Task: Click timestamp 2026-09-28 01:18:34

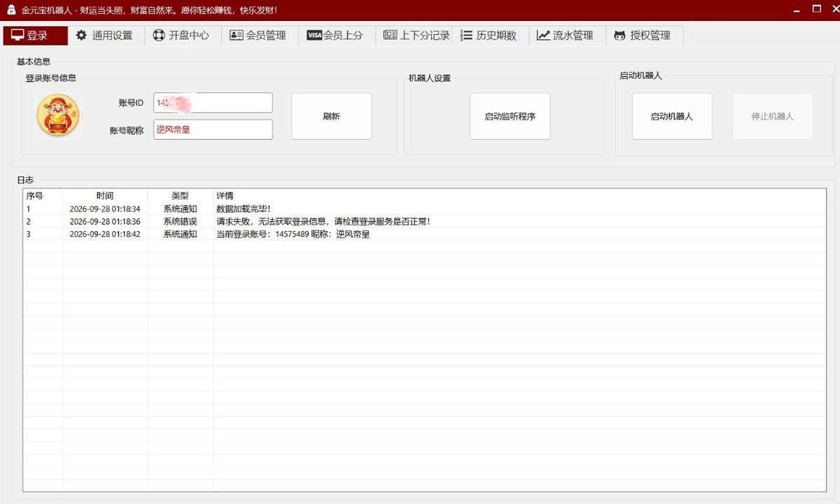Action: coord(105,209)
